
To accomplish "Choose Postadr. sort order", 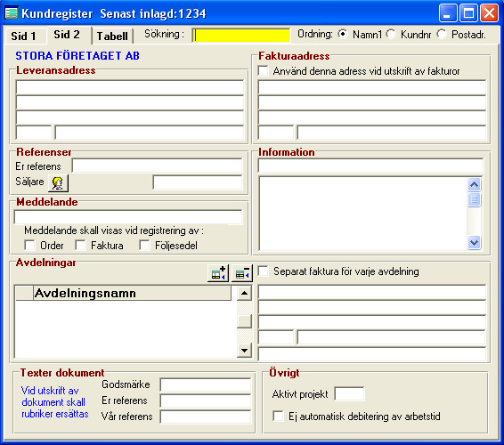I will tap(442, 34).
